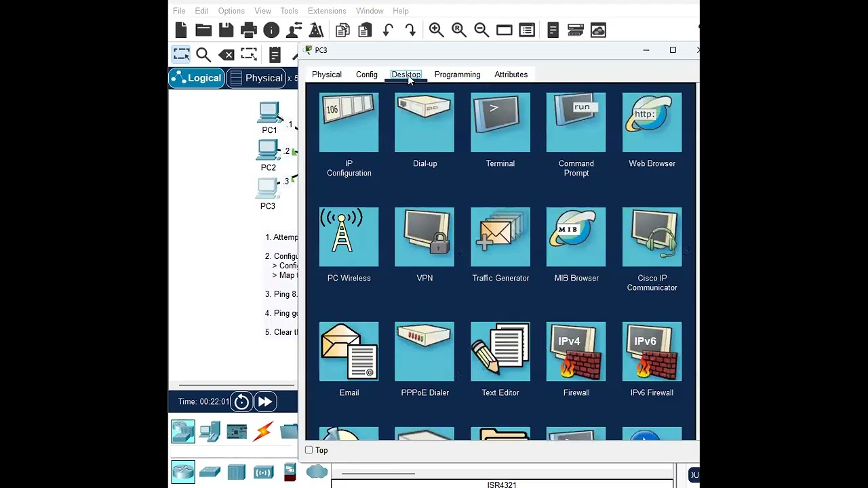868x488 pixels.
Task: Select the Network Devices category
Action: point(183,431)
